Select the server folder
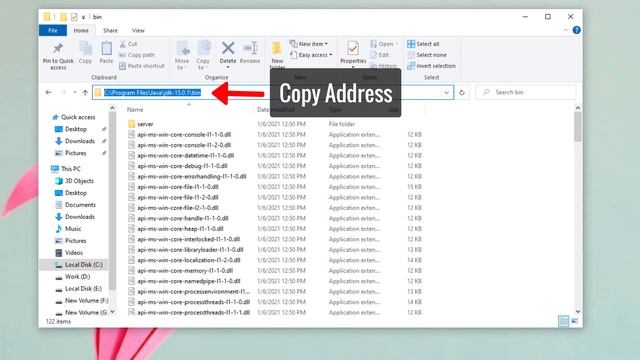Viewport: 640px width, 360px height. pos(141,124)
